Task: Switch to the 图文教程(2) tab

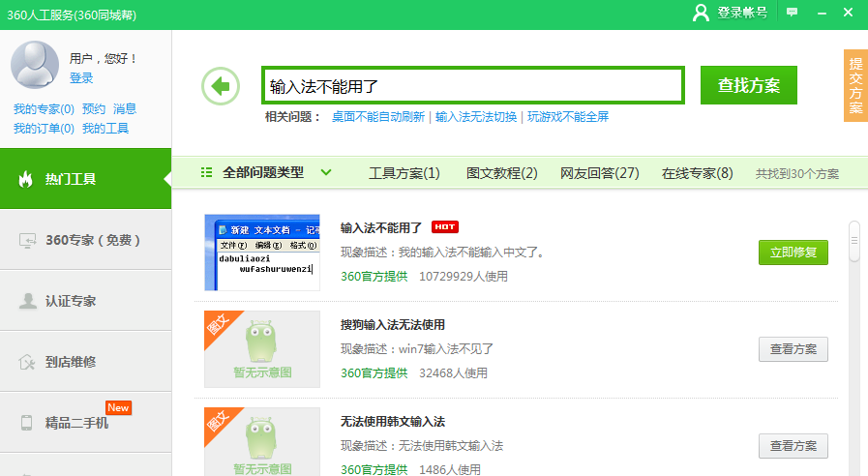Action: [x=501, y=173]
